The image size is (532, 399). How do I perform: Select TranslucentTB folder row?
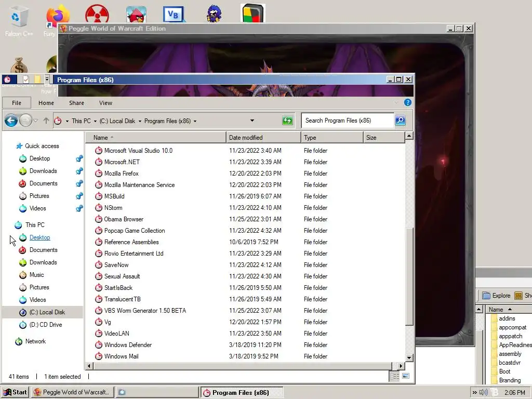point(245,299)
